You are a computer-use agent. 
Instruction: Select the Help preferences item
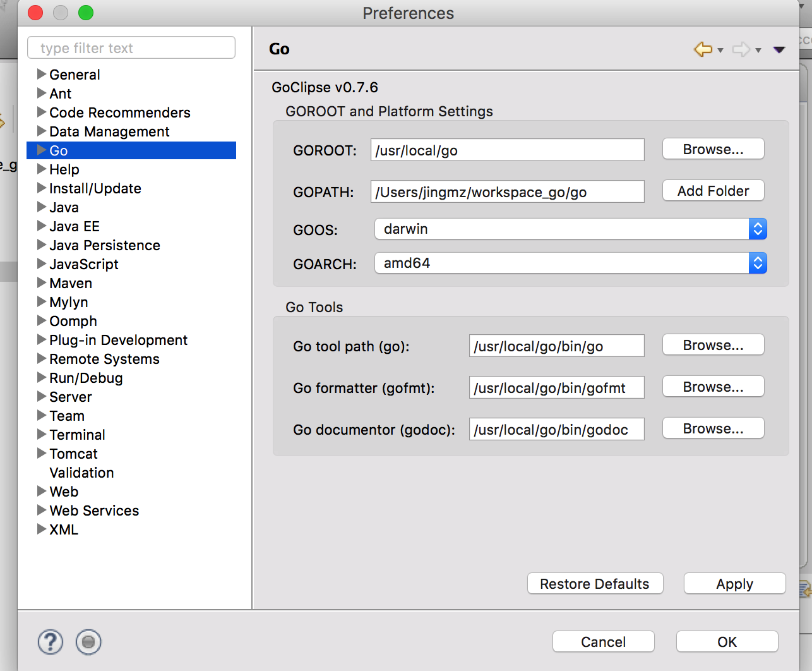(x=64, y=169)
